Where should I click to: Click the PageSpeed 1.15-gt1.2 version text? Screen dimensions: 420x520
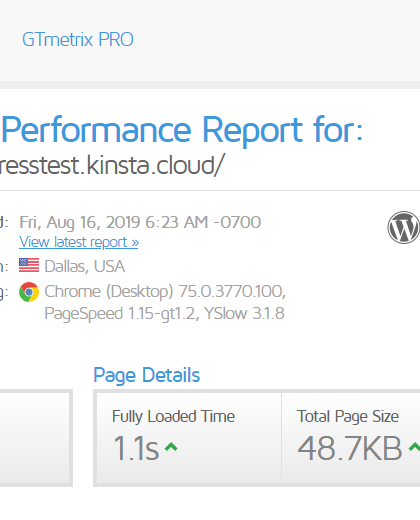coord(122,314)
